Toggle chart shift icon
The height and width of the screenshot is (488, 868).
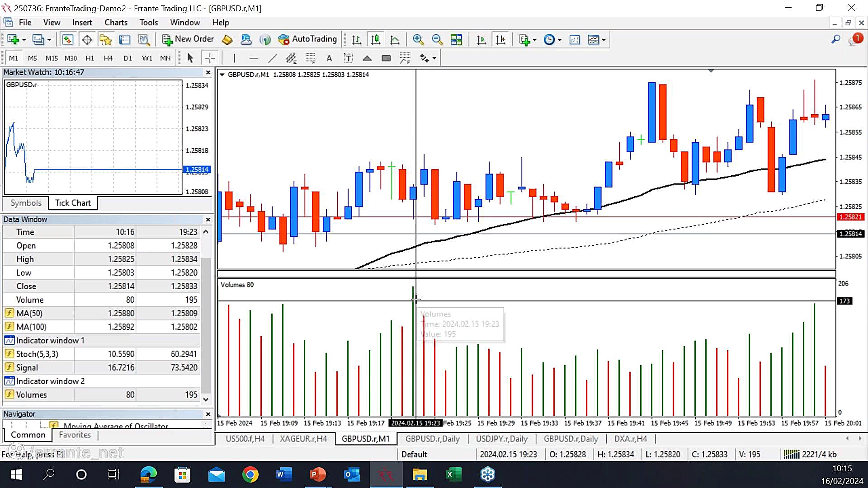(500, 40)
